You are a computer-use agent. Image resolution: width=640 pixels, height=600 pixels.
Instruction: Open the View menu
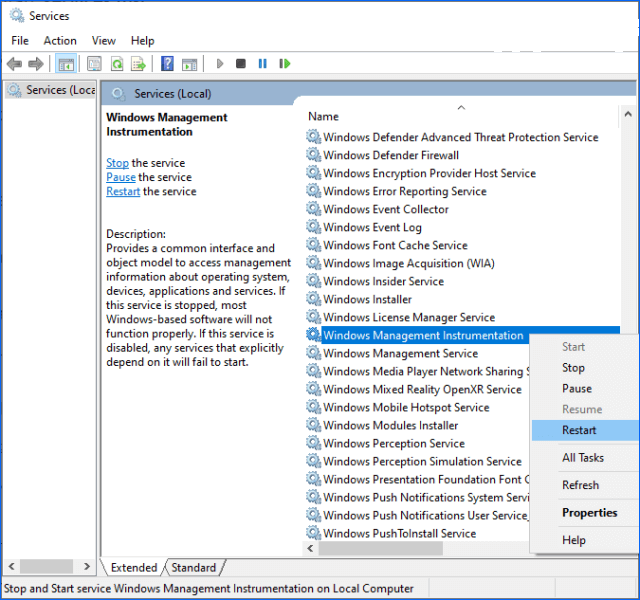[104, 41]
